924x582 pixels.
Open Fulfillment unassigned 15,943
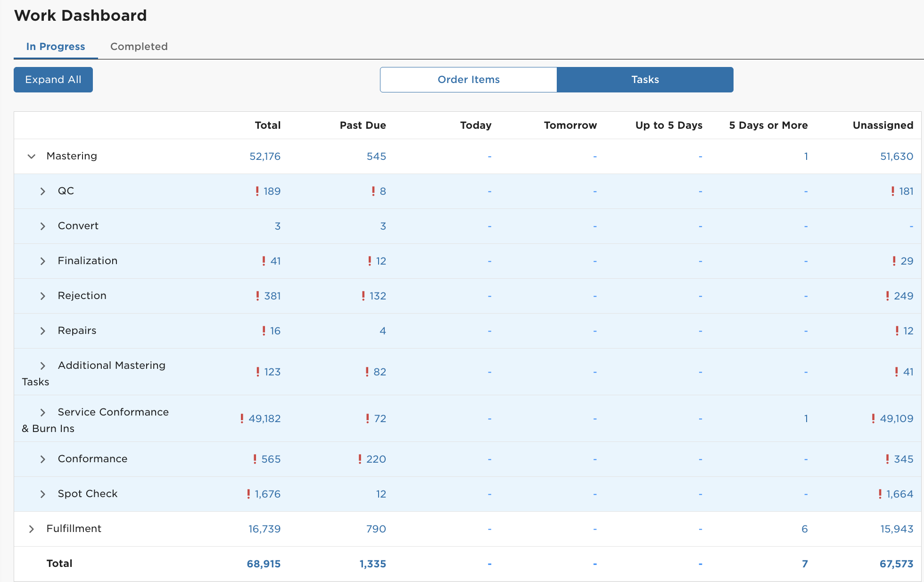click(897, 529)
